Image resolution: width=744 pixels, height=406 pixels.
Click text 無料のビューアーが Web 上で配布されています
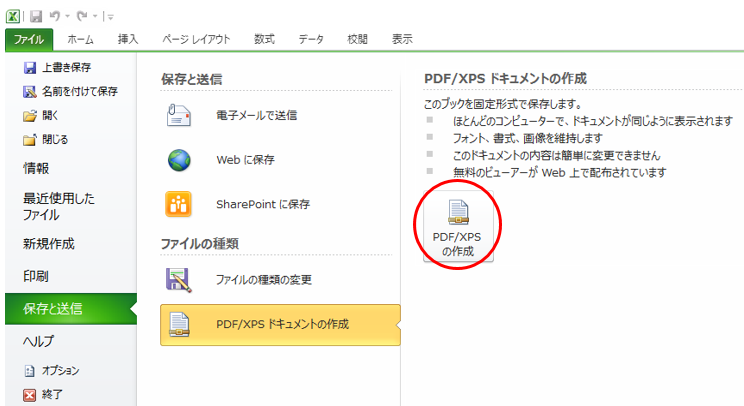click(x=559, y=172)
